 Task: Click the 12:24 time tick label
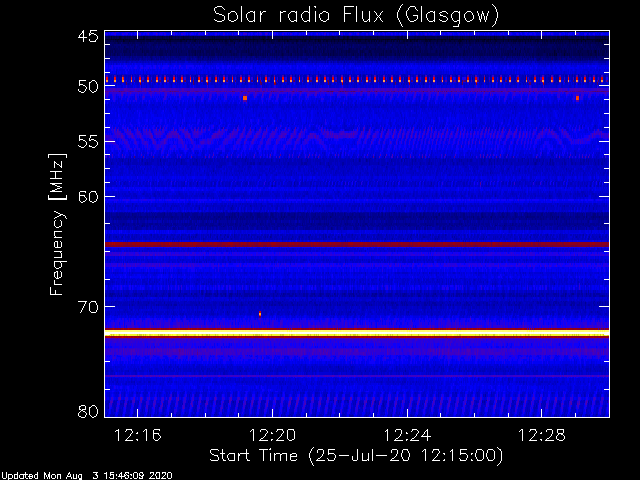(x=407, y=436)
